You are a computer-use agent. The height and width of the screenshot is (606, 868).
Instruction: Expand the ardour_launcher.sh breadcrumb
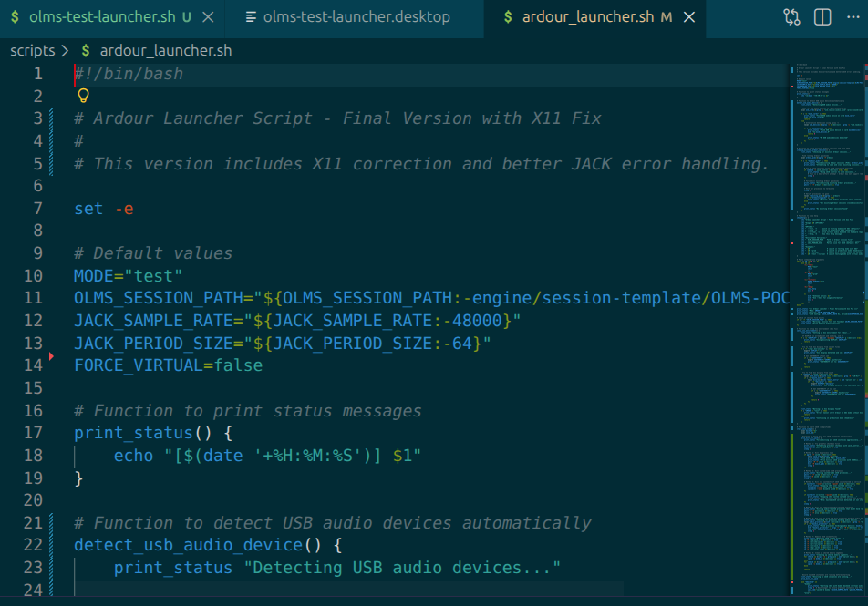click(165, 51)
